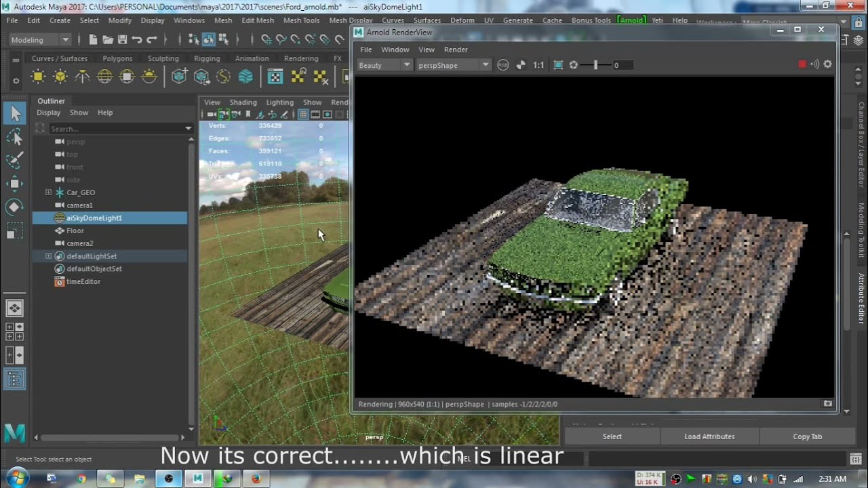Image resolution: width=868 pixels, height=488 pixels.
Task: Switch to Polygons shelf tab
Action: 117,58
